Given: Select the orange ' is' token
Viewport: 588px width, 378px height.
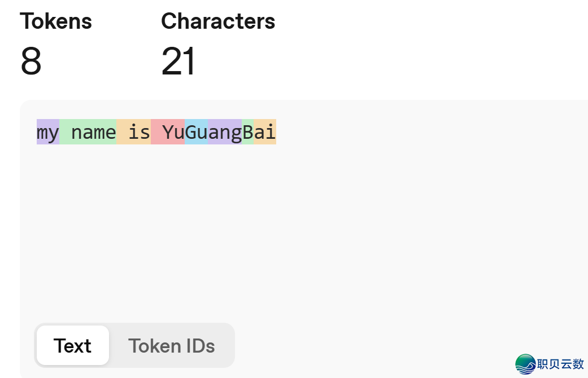Looking at the screenshot, I should [x=134, y=133].
